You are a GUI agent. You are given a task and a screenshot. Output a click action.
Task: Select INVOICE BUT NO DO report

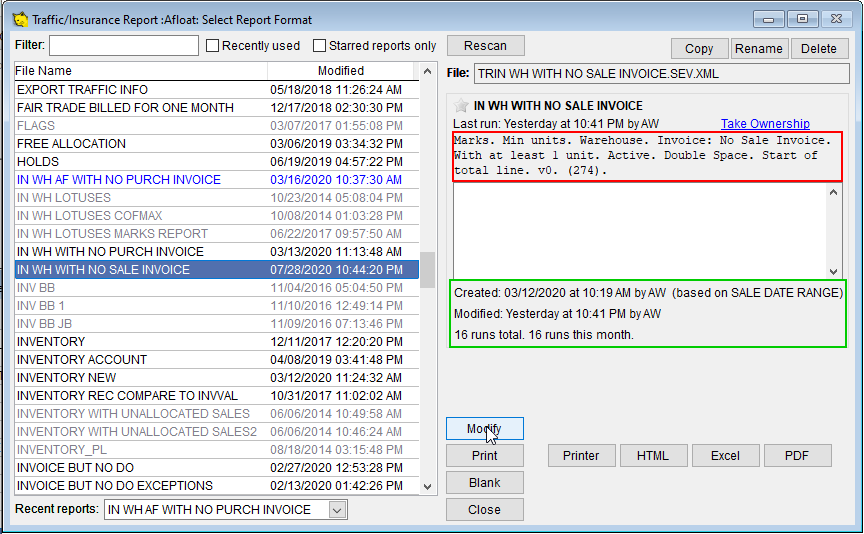217,467
